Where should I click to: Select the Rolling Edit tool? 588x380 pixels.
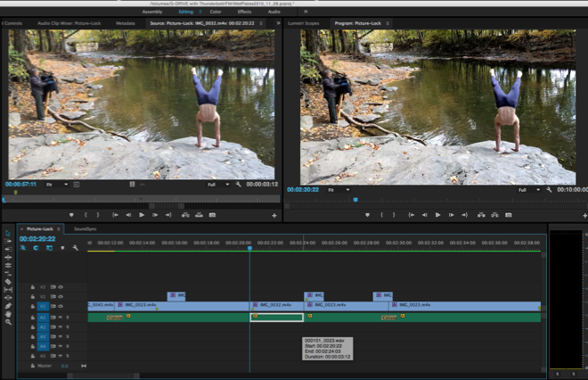coord(8,266)
